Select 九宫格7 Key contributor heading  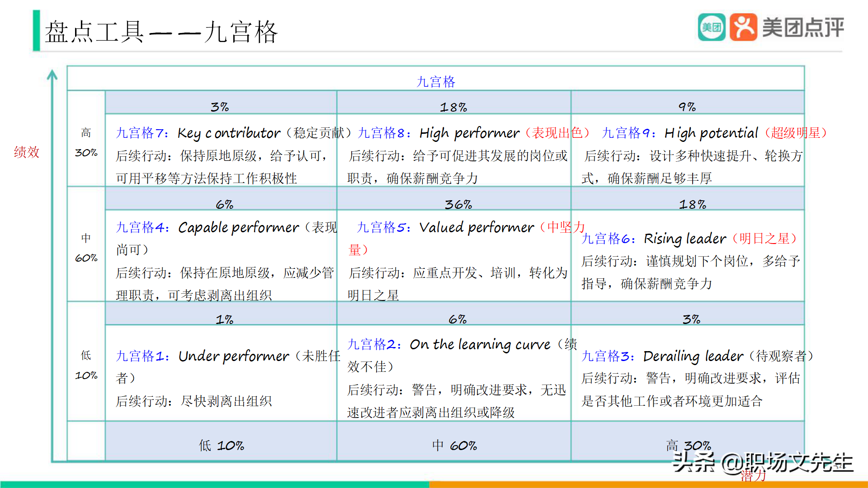coord(234,133)
